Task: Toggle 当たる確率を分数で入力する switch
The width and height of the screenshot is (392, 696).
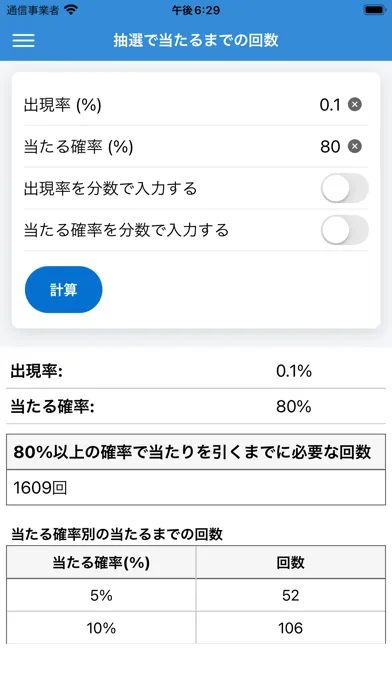Action: [345, 230]
